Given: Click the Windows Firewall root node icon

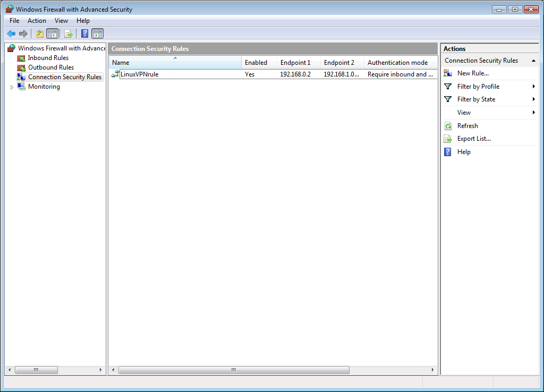Looking at the screenshot, I should coord(12,48).
